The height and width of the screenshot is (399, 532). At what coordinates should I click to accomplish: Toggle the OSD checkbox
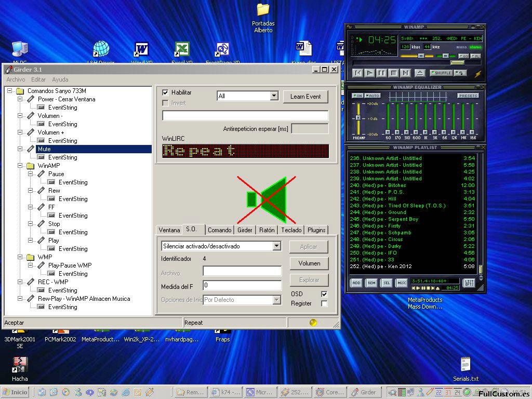324,294
